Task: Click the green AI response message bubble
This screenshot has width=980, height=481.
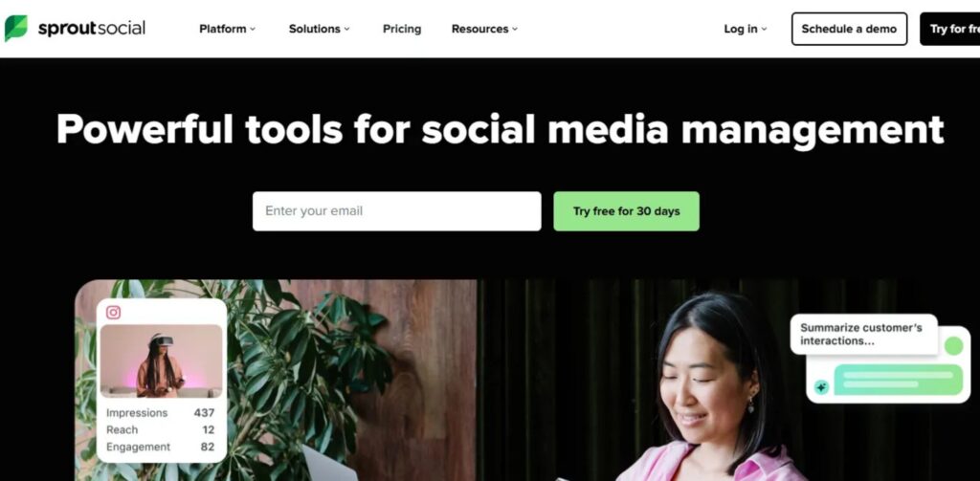Action: (x=898, y=380)
